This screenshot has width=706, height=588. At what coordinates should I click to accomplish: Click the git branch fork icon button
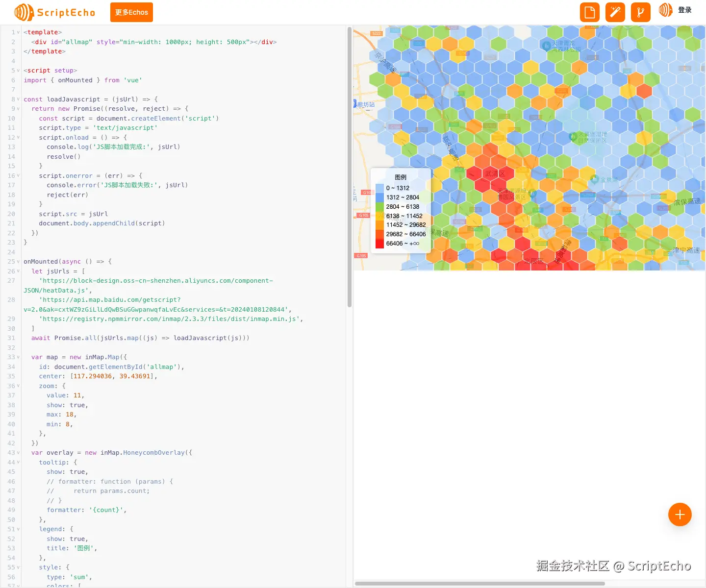tap(641, 12)
